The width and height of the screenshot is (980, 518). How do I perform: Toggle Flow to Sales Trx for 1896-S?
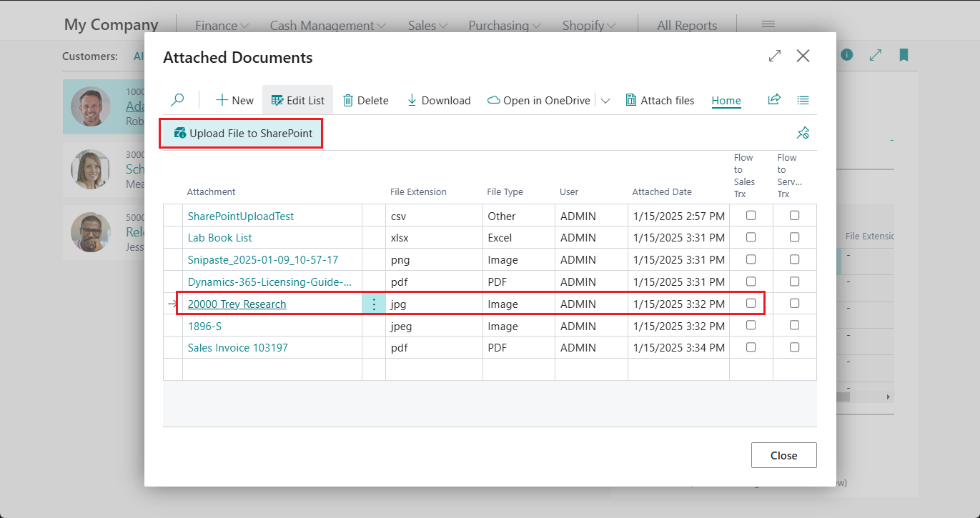click(x=751, y=325)
